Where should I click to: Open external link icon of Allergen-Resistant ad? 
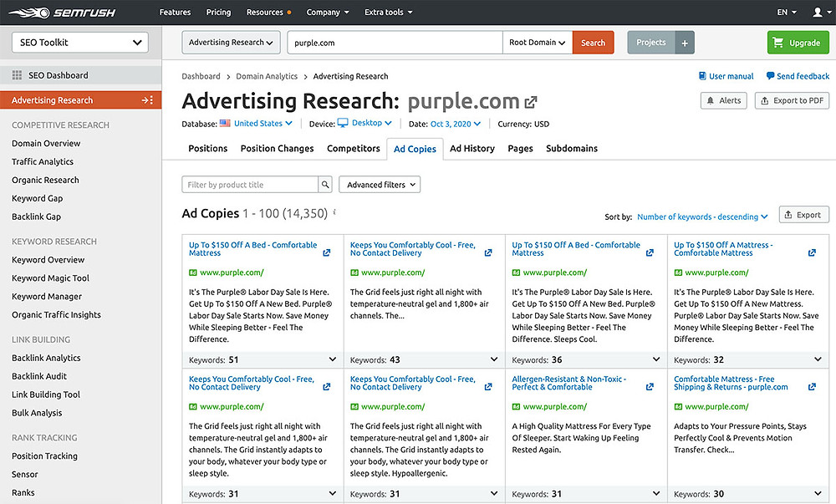point(650,387)
